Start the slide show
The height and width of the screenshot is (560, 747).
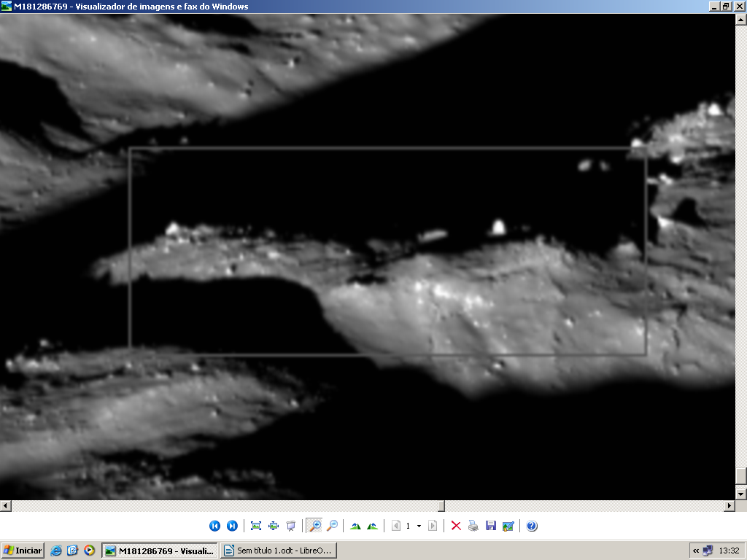(291, 526)
